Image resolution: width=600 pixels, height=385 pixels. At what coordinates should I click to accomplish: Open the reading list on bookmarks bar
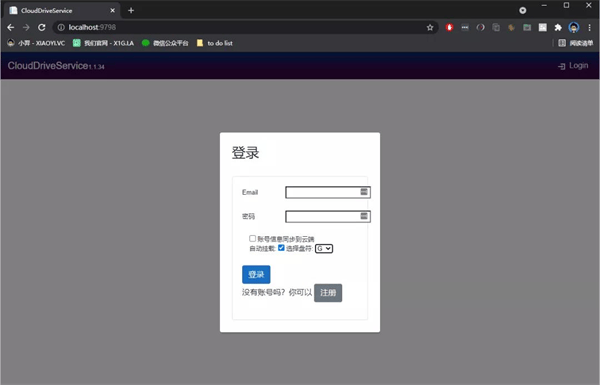[576, 43]
